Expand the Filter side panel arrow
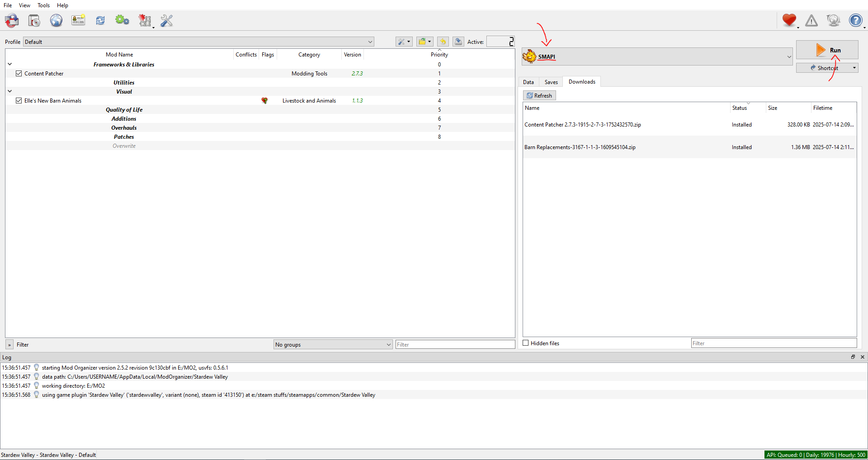The height and width of the screenshot is (460, 868). [9, 345]
